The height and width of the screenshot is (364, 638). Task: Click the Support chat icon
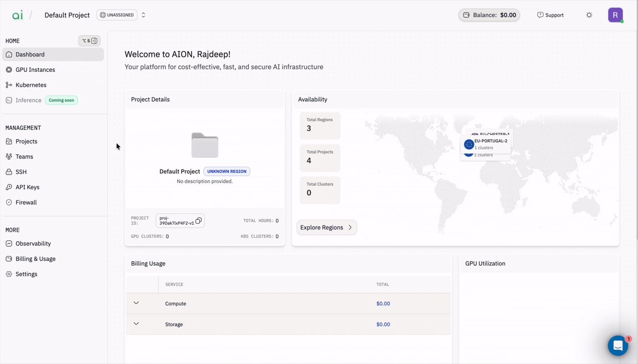(x=540, y=15)
